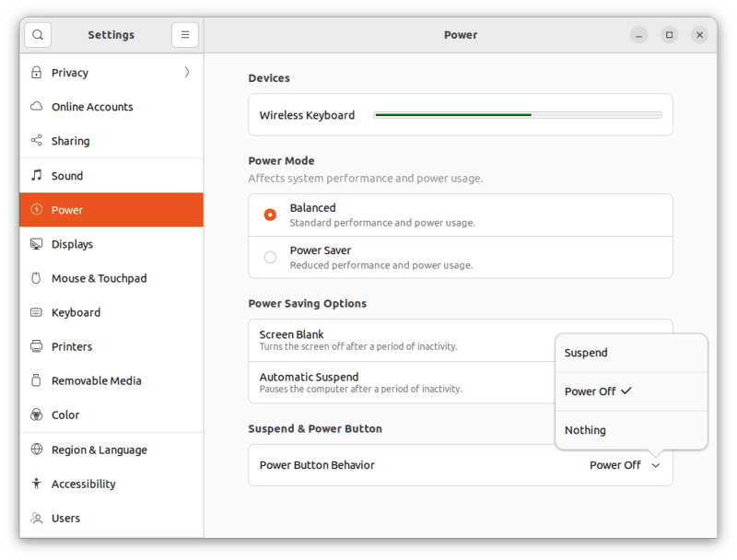Click the Balanced mode description text

[x=382, y=223]
